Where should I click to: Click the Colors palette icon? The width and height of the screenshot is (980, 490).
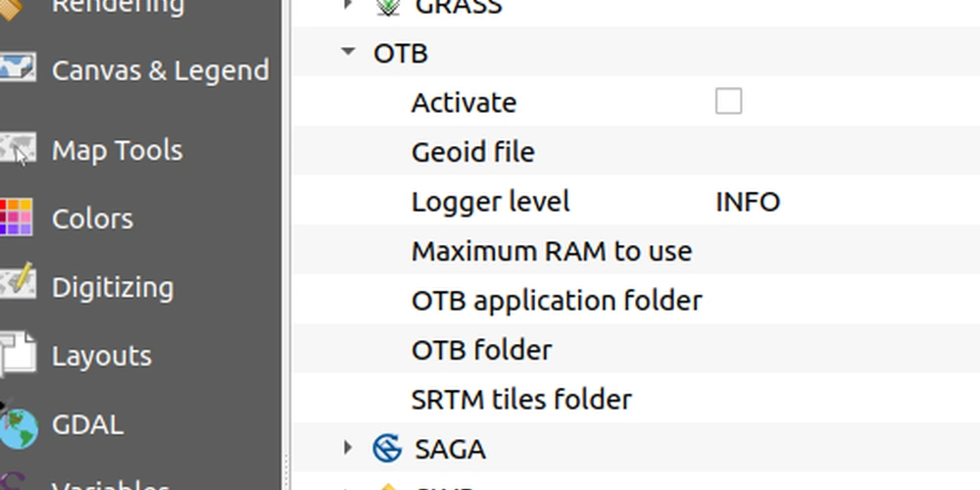18,218
